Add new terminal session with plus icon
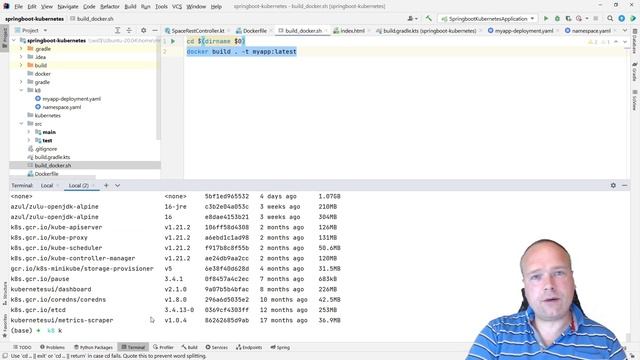640x360 pixels. click(x=106, y=185)
